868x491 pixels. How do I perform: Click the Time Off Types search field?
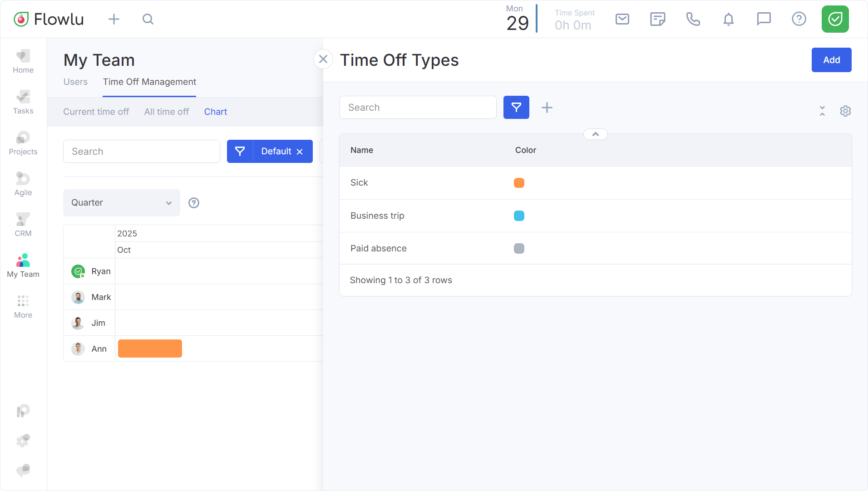418,108
